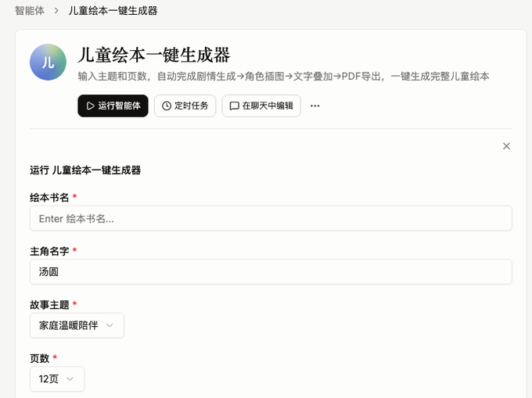Viewport: 532px width, 398px height.
Task: Open the 定时任务 scheduled task button
Action: tap(185, 106)
